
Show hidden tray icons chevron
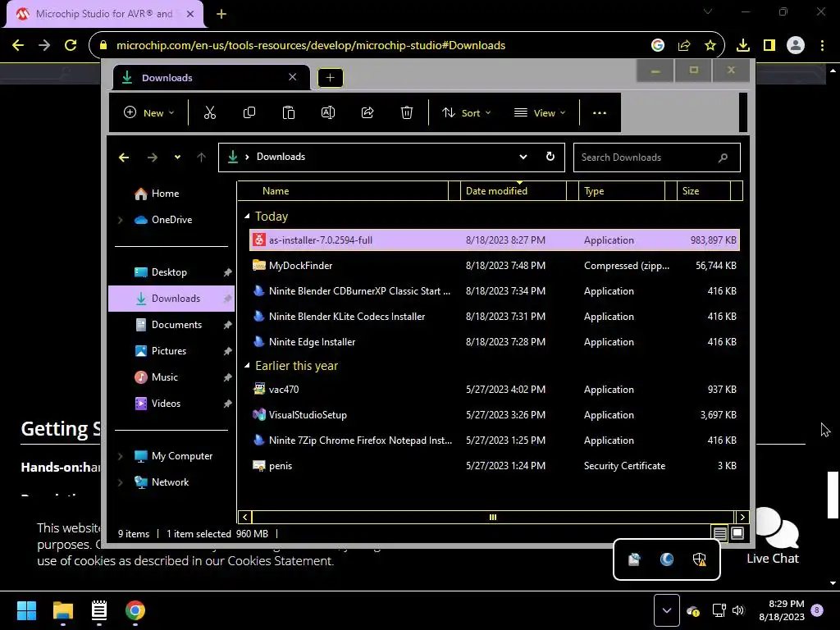(x=666, y=610)
